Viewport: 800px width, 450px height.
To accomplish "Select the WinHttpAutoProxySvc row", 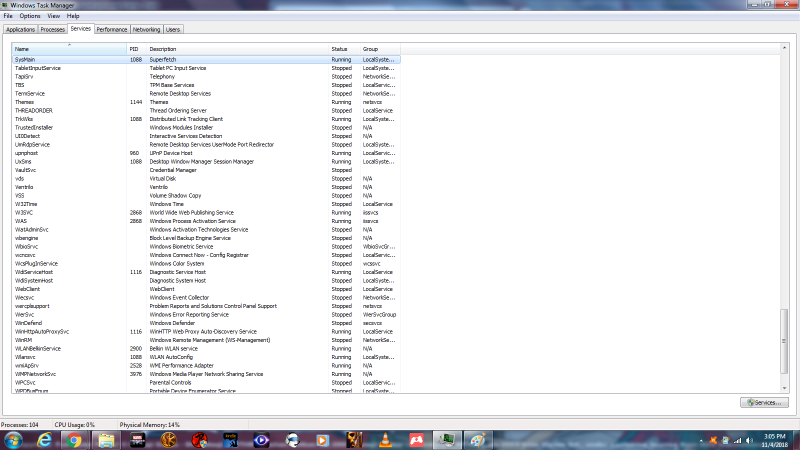I will coord(206,332).
